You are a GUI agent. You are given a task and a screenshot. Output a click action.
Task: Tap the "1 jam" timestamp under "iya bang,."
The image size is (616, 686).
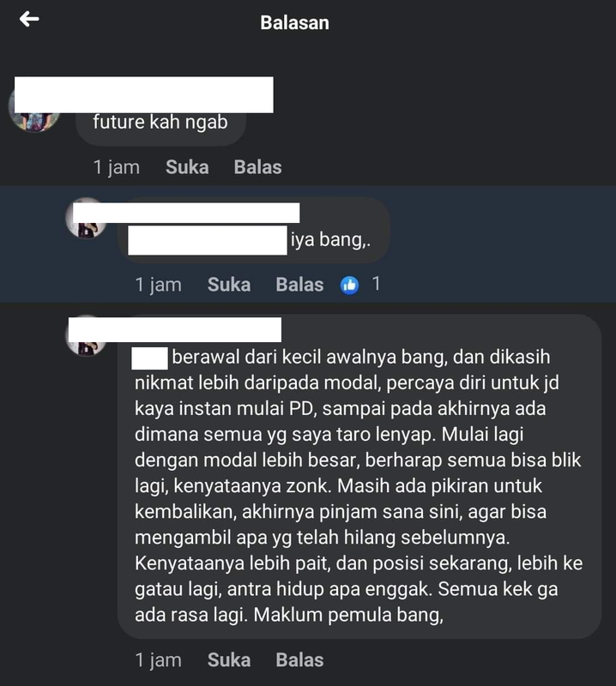pos(158,285)
